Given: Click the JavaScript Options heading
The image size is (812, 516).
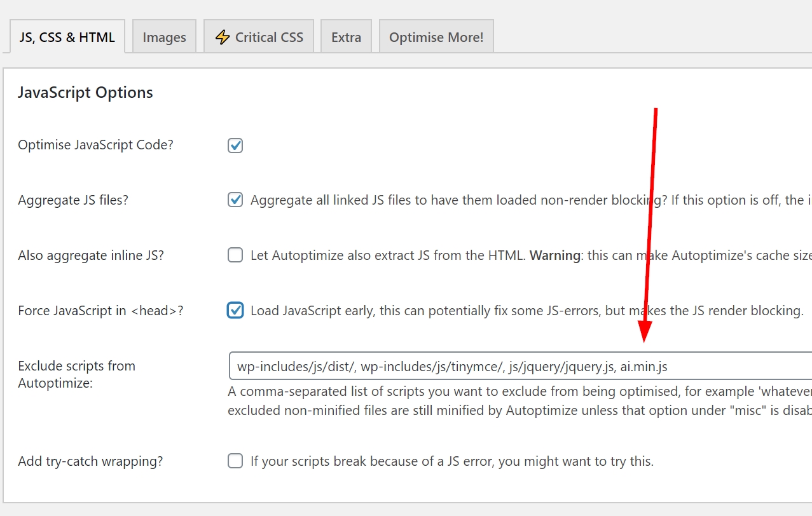Looking at the screenshot, I should click(85, 93).
